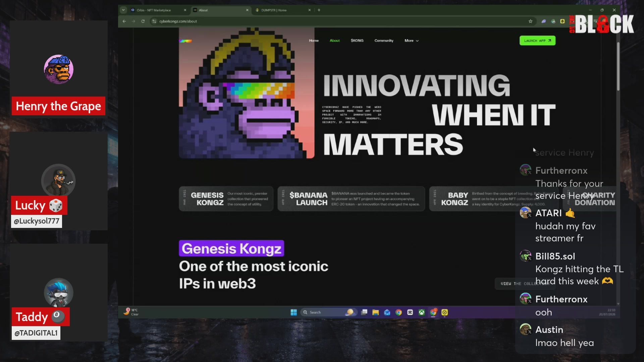Click the green Launch App button

537,41
